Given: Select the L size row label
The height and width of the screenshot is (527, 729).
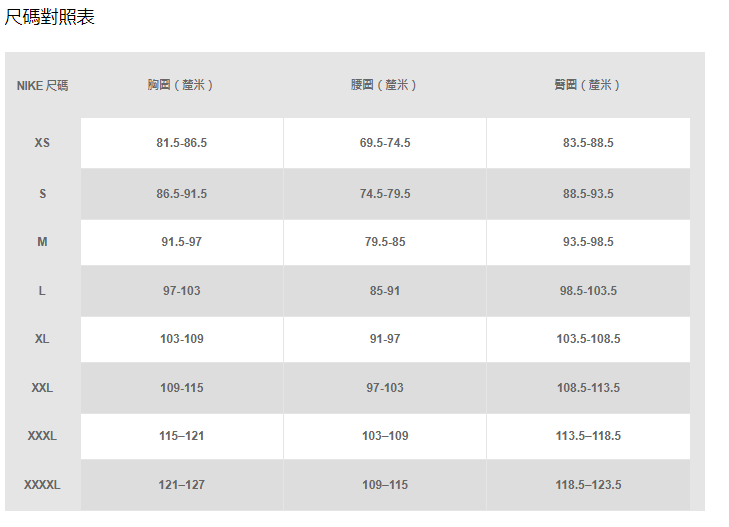Looking at the screenshot, I should 42,291.
